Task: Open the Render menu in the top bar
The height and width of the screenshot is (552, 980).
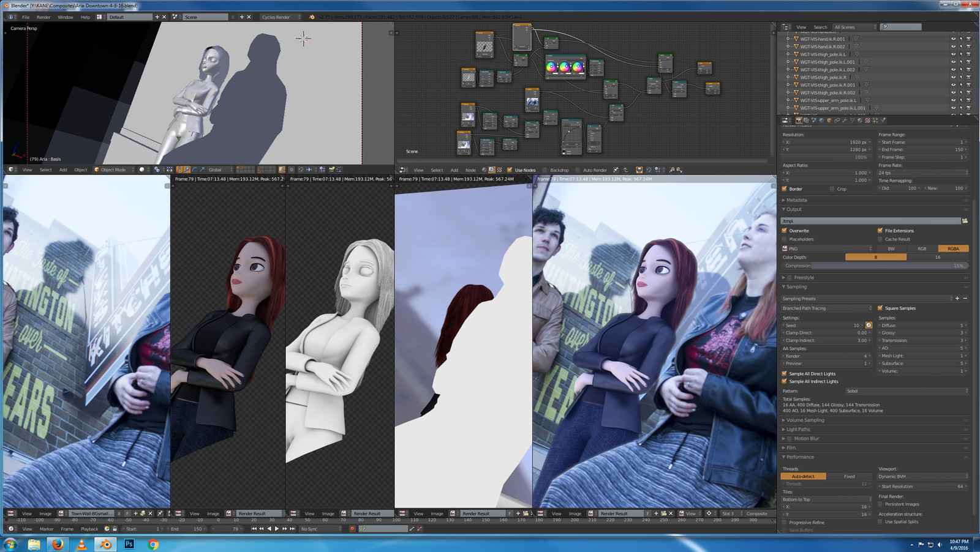Action: [x=43, y=17]
